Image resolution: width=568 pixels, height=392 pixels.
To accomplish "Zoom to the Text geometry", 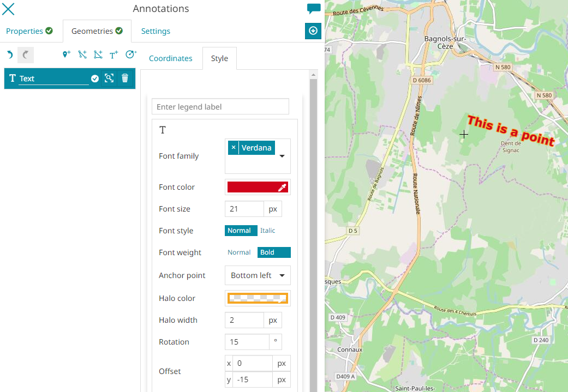I will [x=109, y=79].
